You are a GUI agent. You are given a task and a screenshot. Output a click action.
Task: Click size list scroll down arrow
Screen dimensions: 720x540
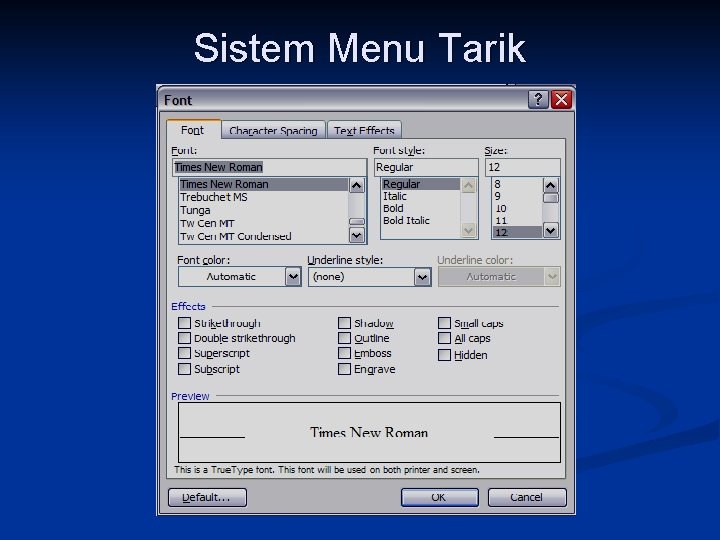[551, 230]
